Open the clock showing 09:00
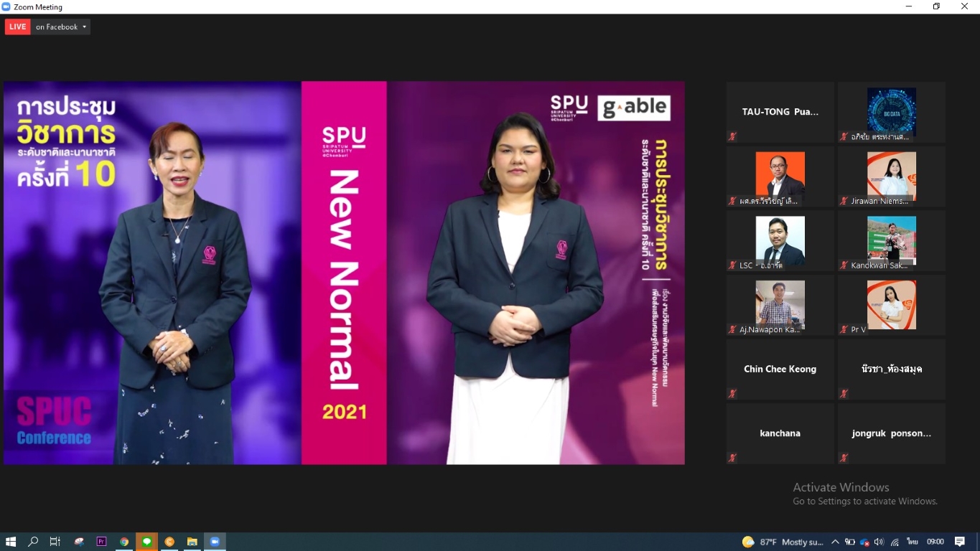Viewport: 980px width, 551px height. [935, 542]
